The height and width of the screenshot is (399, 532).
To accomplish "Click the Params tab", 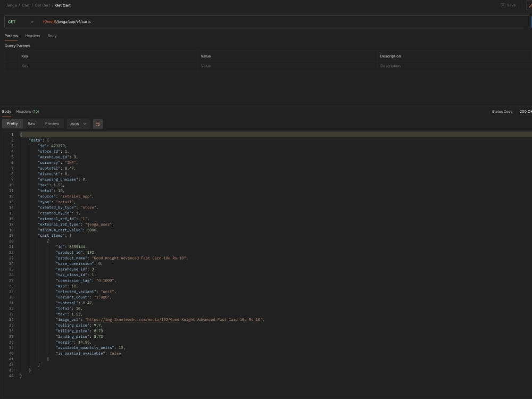I will pos(11,36).
